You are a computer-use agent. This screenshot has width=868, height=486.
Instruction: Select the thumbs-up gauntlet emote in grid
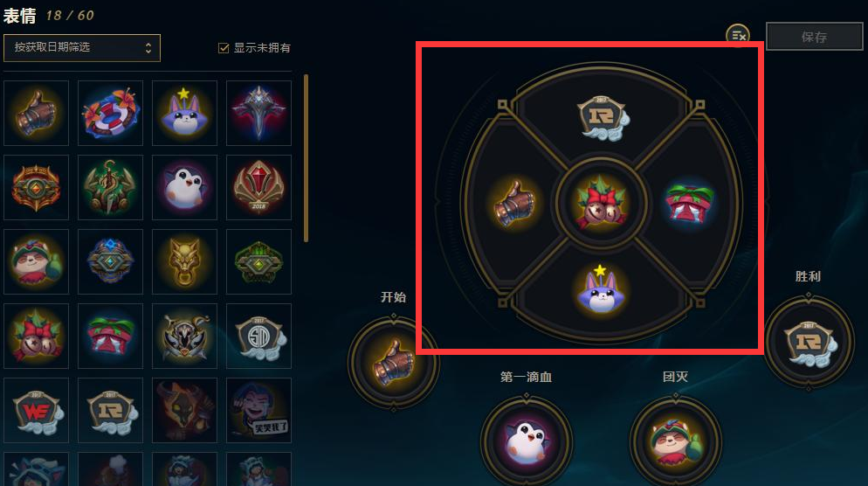tap(36, 113)
